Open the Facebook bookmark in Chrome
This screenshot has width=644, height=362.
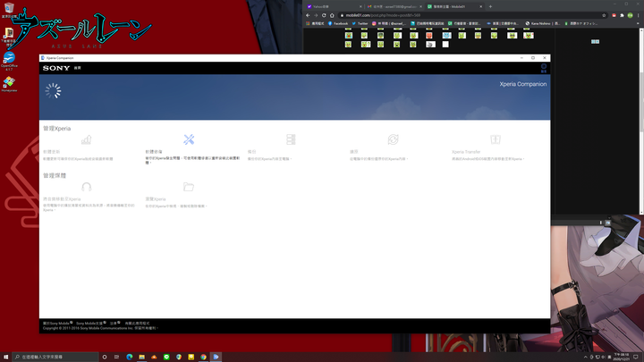click(x=337, y=23)
